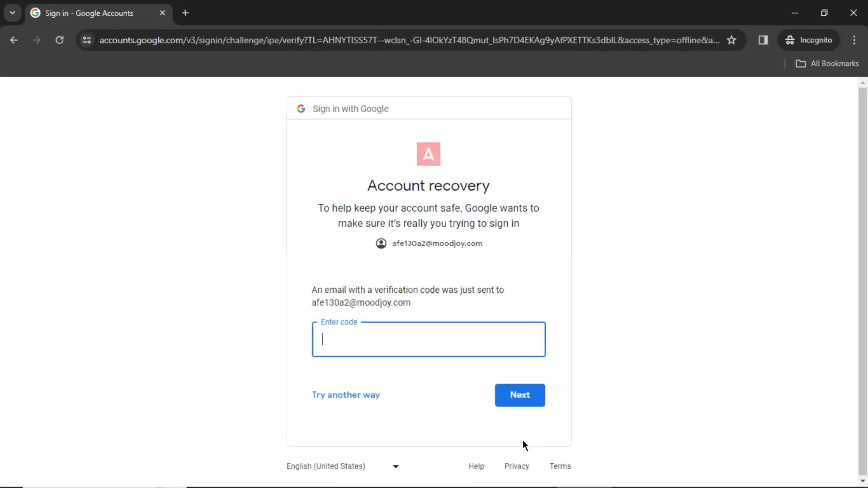Select the active 'Sign in - Google Accounts' tab
This screenshot has height=488, width=868.
pos(99,13)
